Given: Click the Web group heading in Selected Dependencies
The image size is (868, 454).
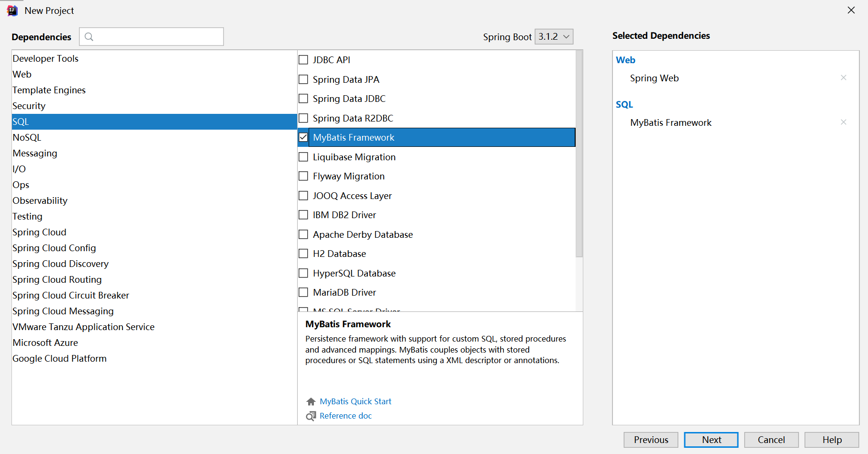Looking at the screenshot, I should pyautogui.click(x=625, y=60).
